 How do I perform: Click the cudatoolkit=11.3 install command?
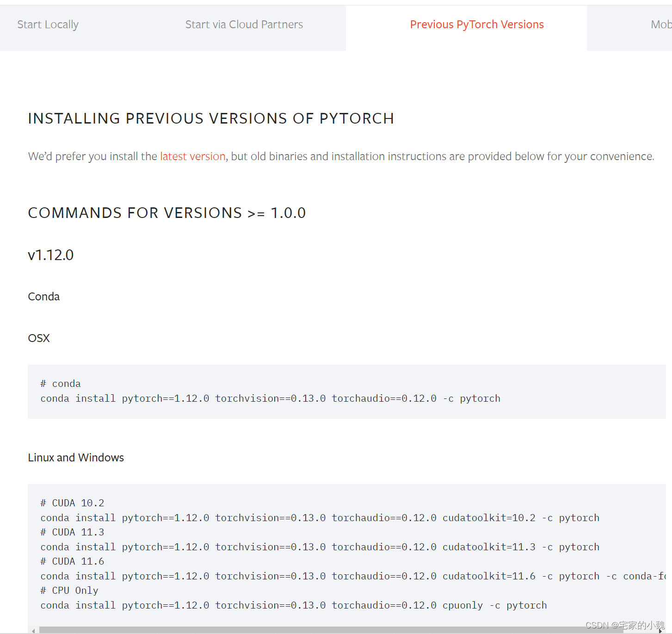coord(320,547)
